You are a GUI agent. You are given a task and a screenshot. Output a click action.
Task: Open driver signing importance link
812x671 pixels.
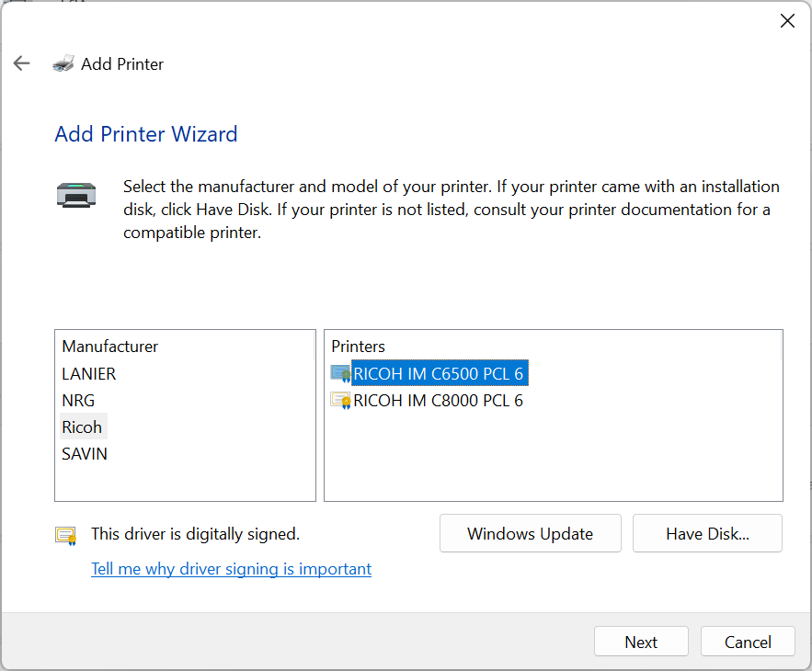(x=232, y=569)
